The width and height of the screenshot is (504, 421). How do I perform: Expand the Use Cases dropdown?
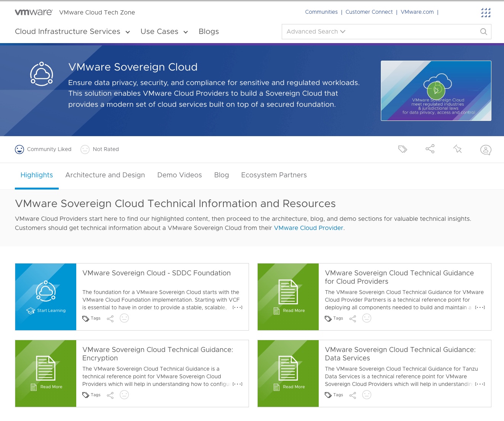(164, 32)
